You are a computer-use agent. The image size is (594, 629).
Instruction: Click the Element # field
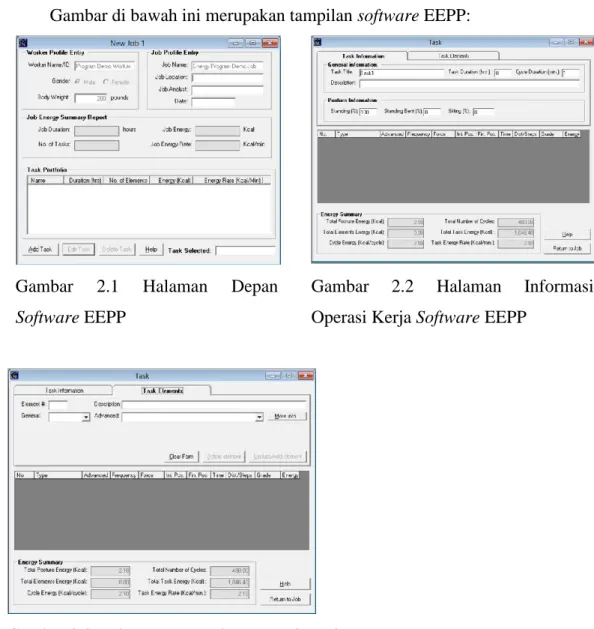[58, 405]
